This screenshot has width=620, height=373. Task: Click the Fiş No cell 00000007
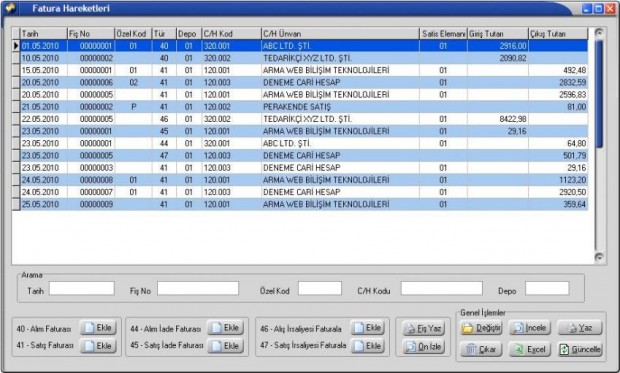[91, 192]
